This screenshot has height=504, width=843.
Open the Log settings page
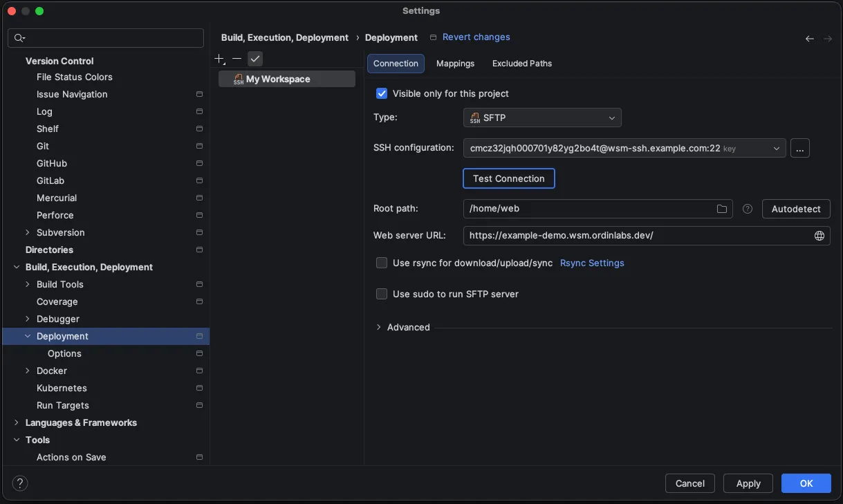[44, 111]
